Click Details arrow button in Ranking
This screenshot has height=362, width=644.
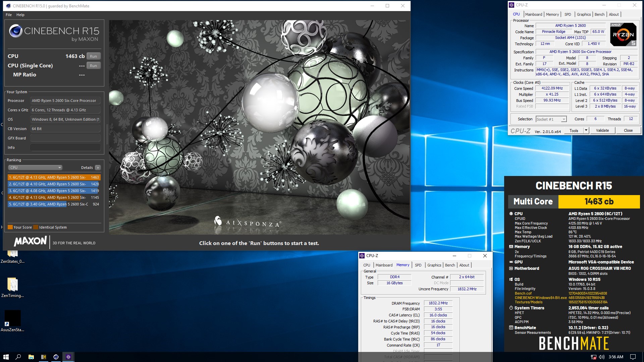point(98,168)
